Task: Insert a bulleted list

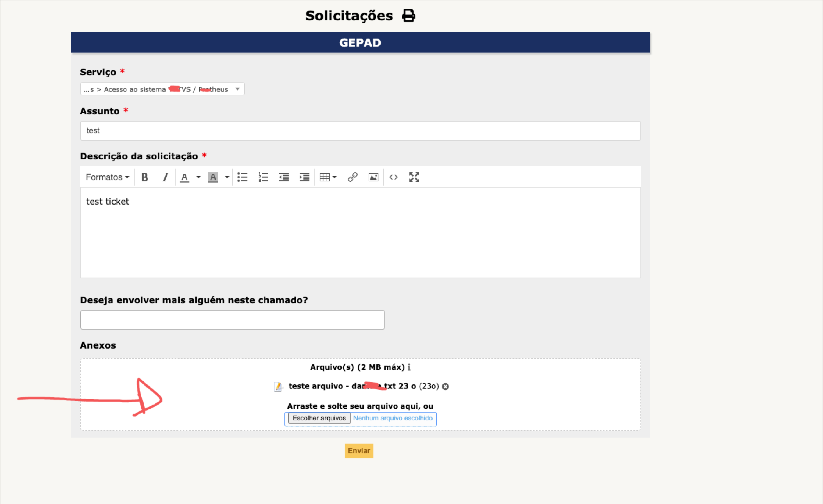Action: pyautogui.click(x=243, y=177)
